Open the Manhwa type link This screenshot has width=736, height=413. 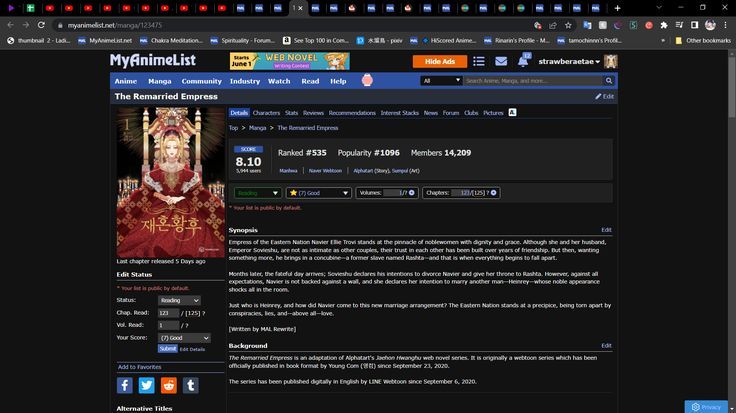coord(288,171)
